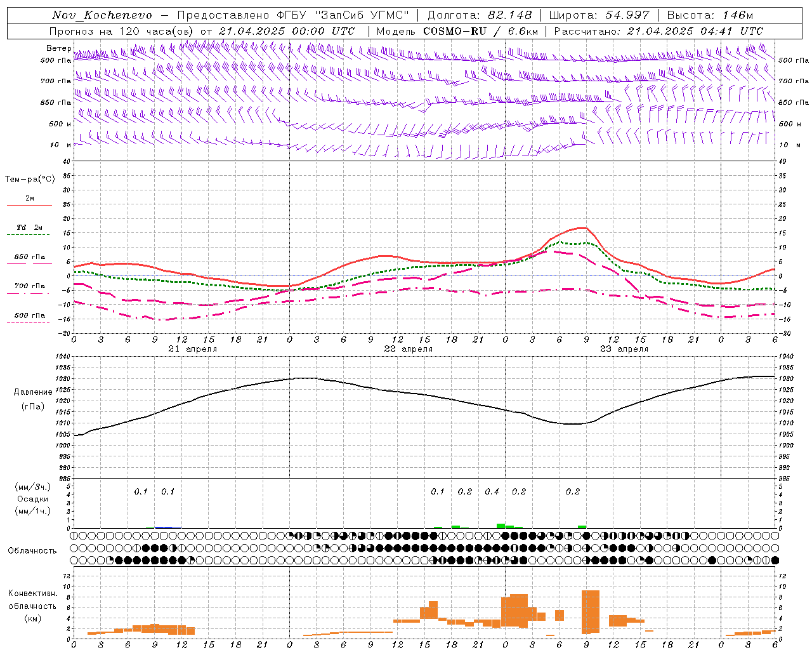The height and width of the screenshot is (650, 812).
Task: Click the 700 гПа entry in temperature legend
Action: (29, 286)
